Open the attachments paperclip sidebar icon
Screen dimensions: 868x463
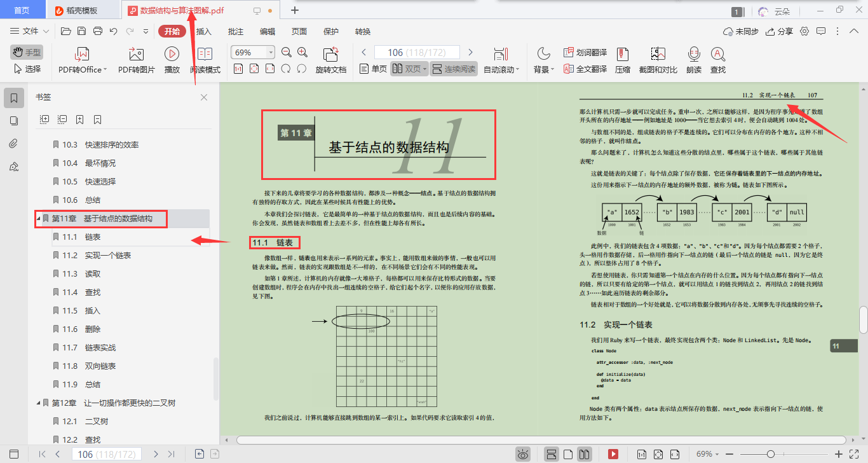[x=13, y=144]
